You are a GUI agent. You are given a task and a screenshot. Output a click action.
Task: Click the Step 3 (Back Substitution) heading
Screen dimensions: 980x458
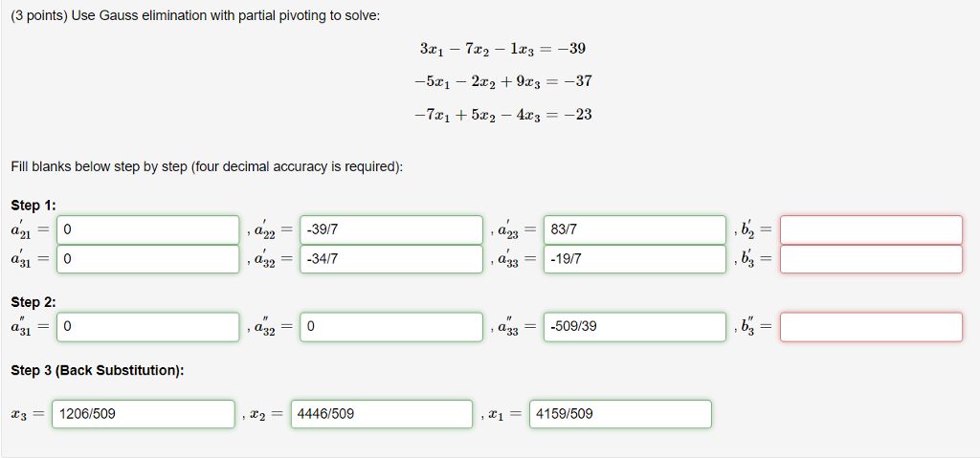98,371
